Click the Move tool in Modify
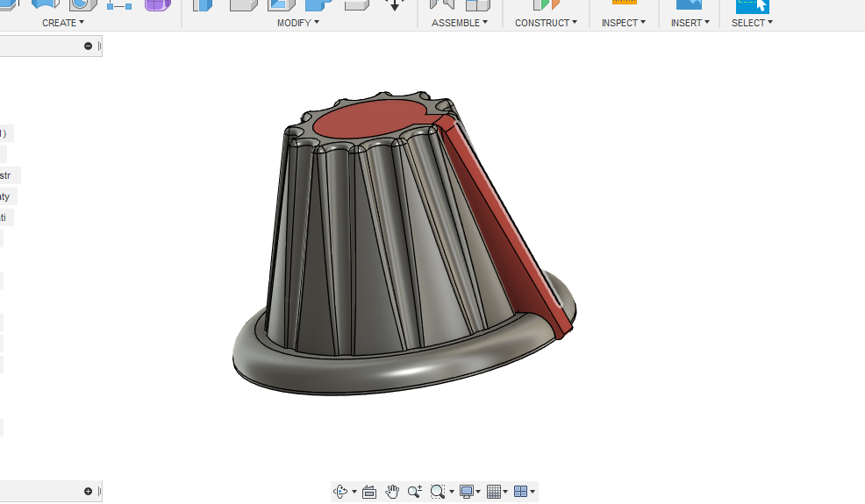 [395, 4]
